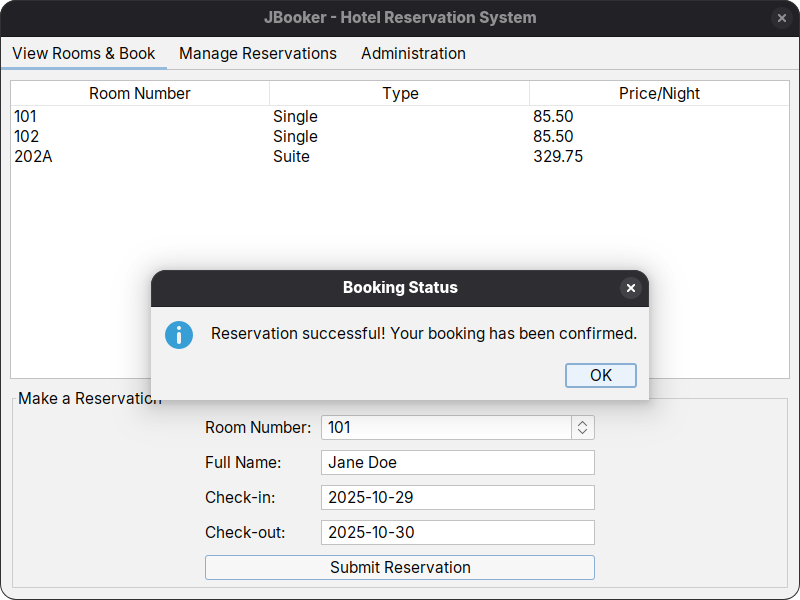Open the Administration tab
Screen dimensions: 800x600
click(413, 53)
